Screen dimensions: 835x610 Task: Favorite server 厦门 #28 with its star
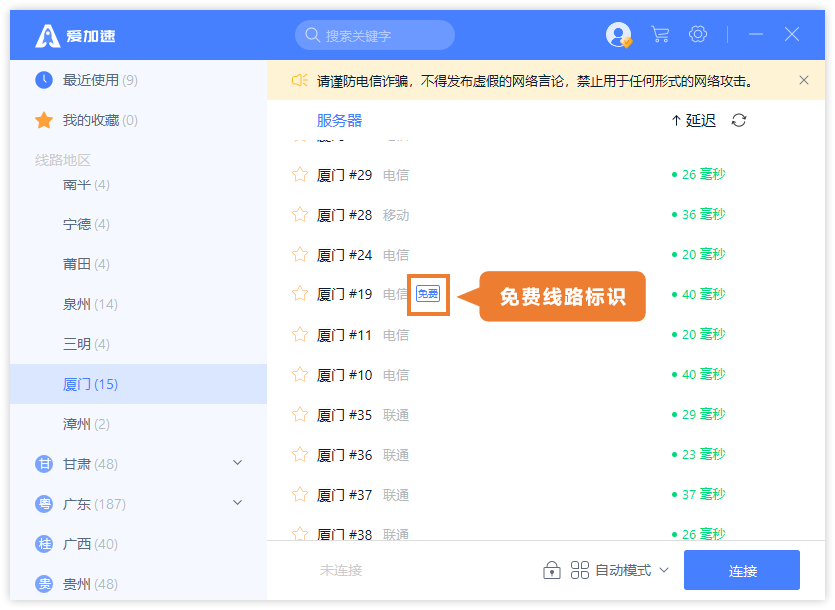click(x=300, y=215)
